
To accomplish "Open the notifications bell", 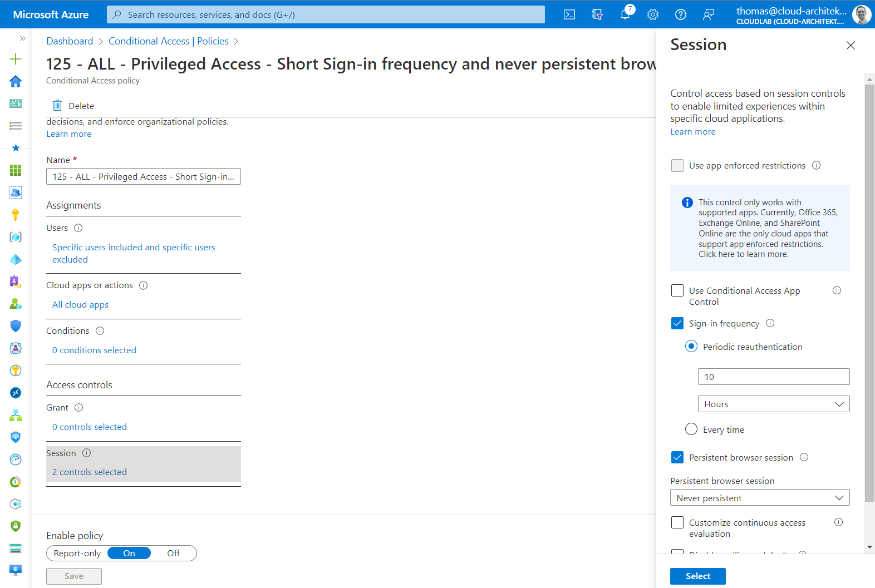I will coord(625,14).
